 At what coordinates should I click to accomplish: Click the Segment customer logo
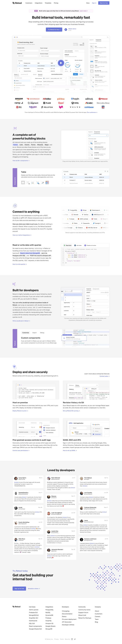[x=33, y=103]
